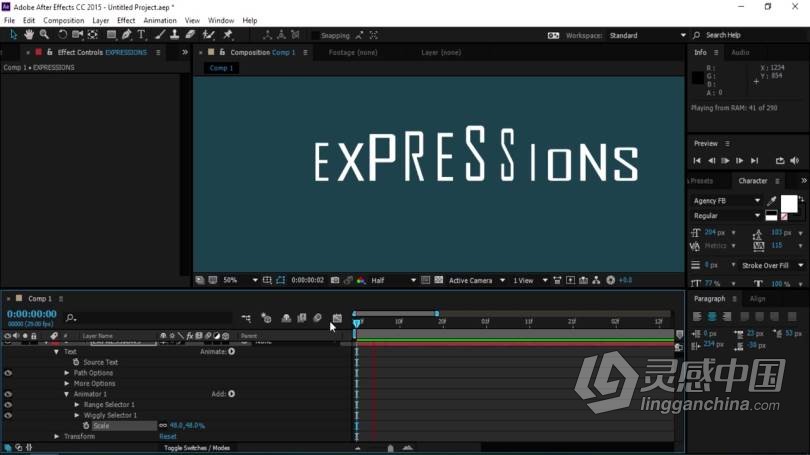Collapse the Animator 1 group
Image resolution: width=810 pixels, height=455 pixels.
67,394
